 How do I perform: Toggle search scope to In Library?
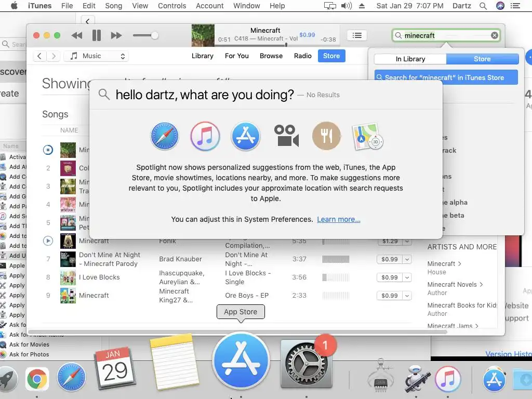pyautogui.click(x=410, y=59)
